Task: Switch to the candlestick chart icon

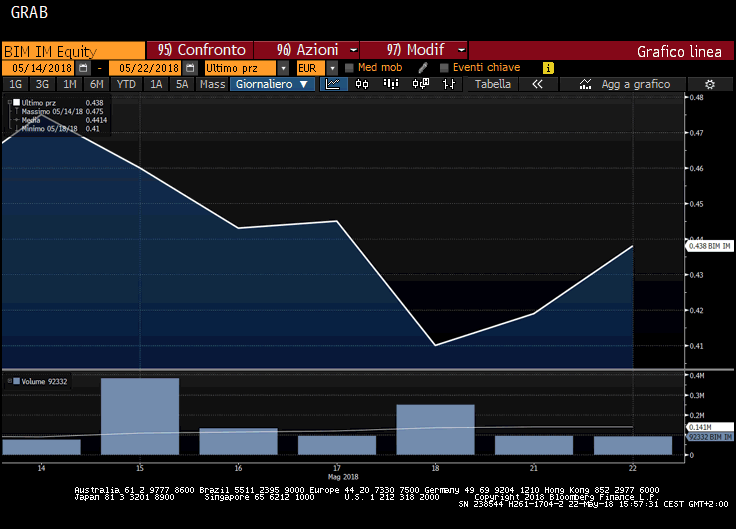Action: click(361, 85)
